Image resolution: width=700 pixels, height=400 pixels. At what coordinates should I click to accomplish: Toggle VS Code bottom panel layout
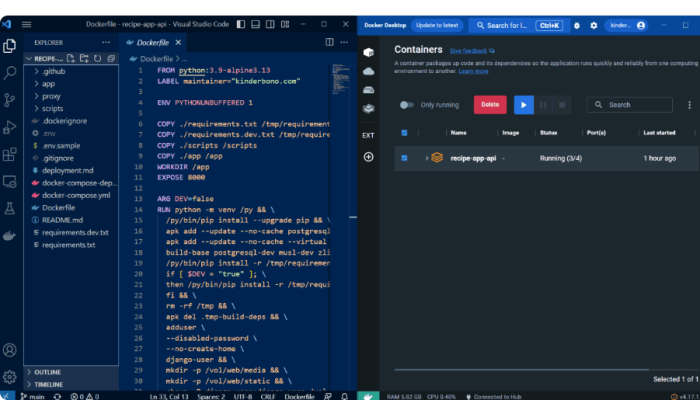255,24
